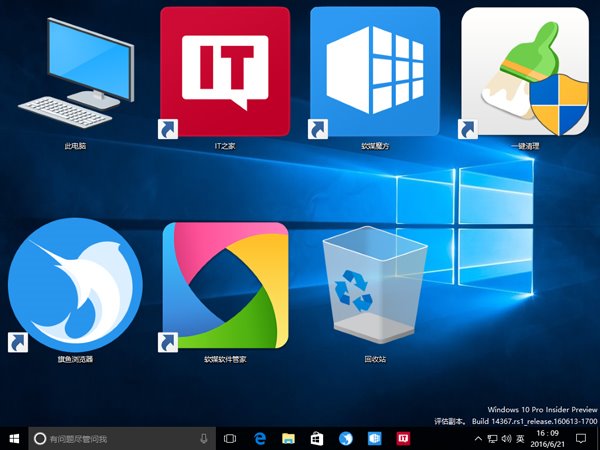Viewport: 600px width, 450px height.
Task: Open Windows Store from the taskbar
Action: click(317, 438)
